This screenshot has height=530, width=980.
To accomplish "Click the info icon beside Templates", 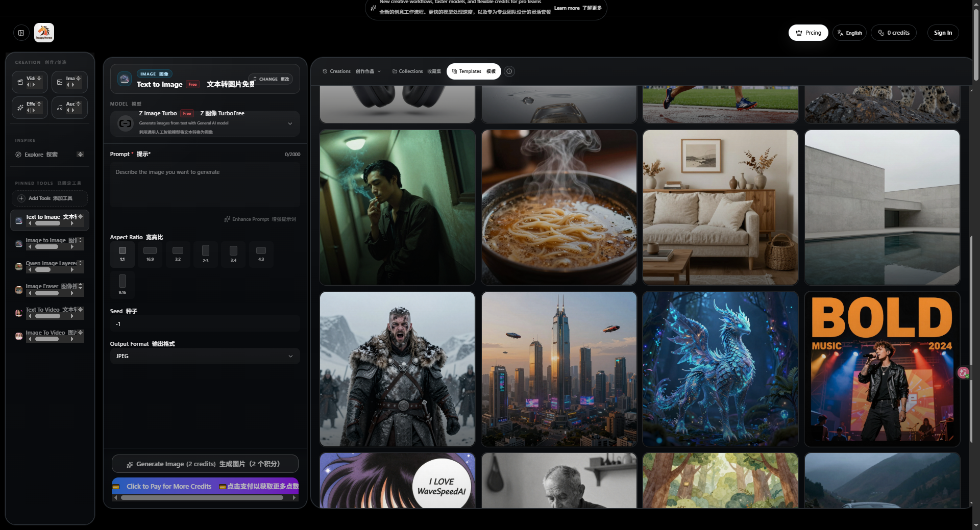I will (509, 71).
